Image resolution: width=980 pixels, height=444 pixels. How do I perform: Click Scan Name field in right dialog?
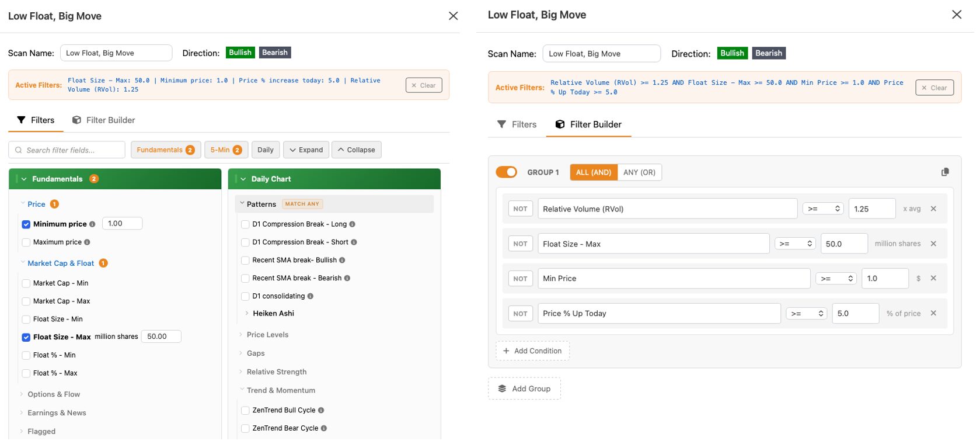(602, 54)
